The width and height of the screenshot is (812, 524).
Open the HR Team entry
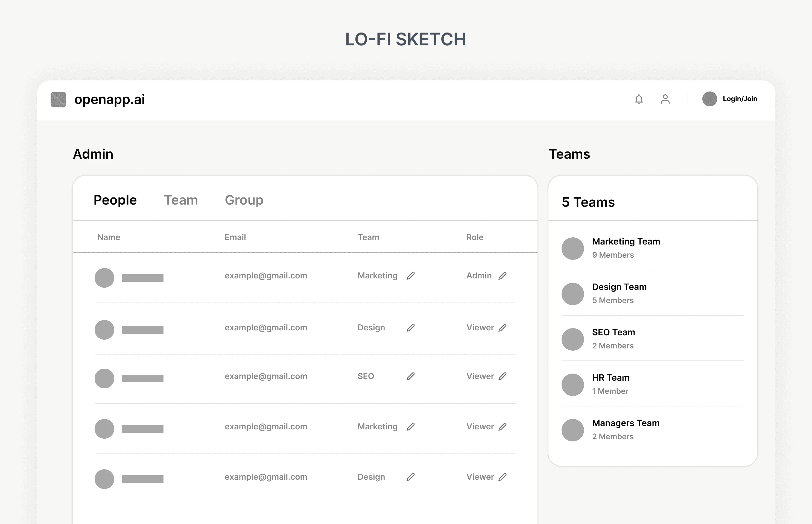point(652,385)
